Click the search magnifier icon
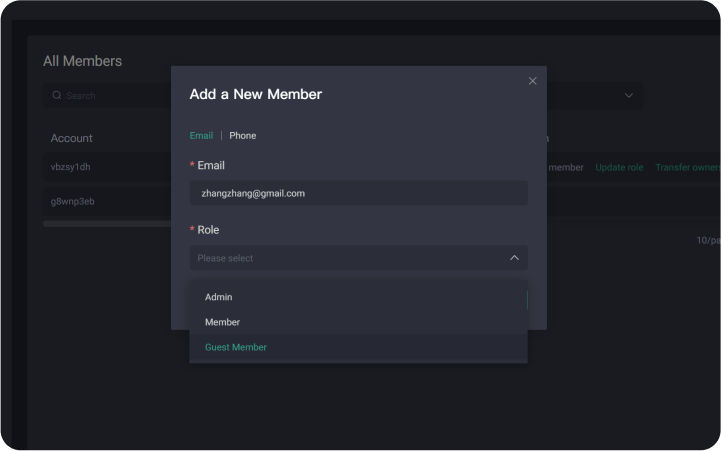The width and height of the screenshot is (721, 451). [x=57, y=96]
